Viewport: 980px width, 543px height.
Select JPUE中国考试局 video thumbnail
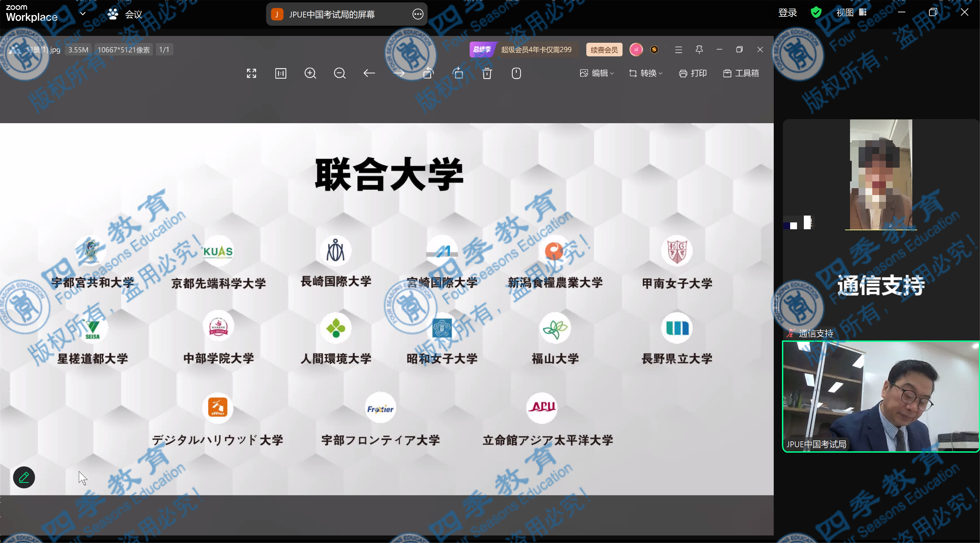point(880,396)
